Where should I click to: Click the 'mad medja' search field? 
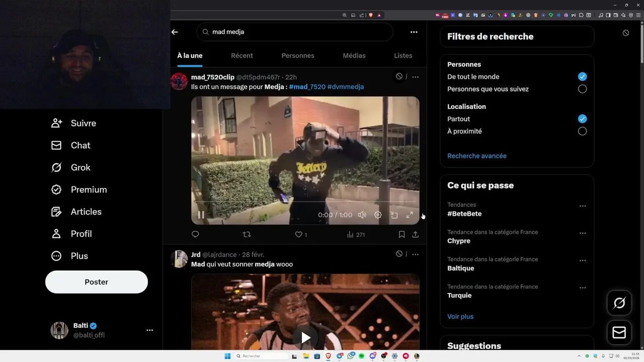[x=294, y=32]
